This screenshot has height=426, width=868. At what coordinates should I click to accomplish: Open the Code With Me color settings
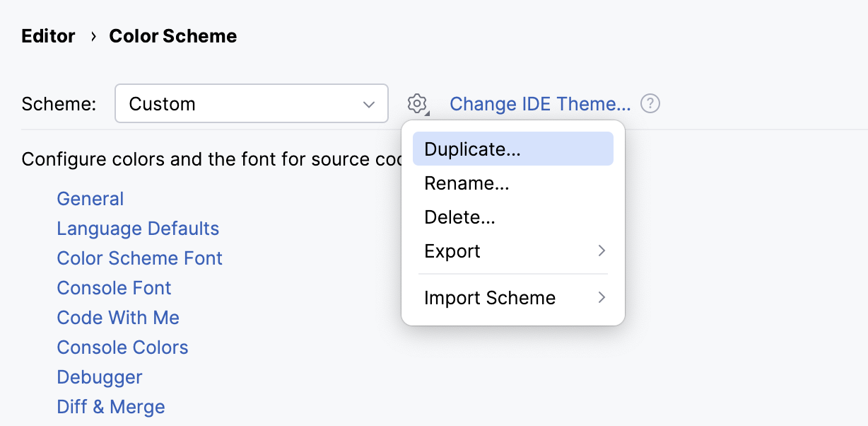coord(117,318)
